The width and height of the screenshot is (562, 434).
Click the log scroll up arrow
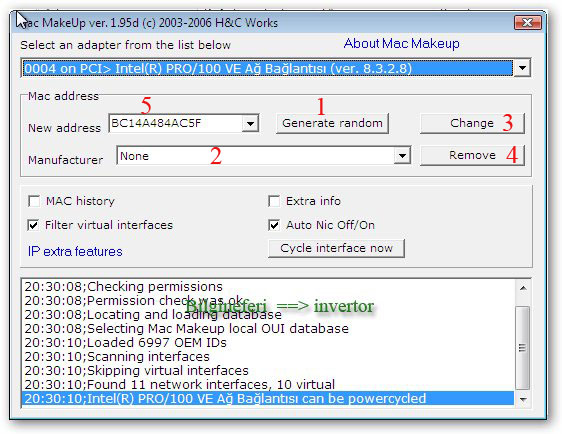coord(523,288)
